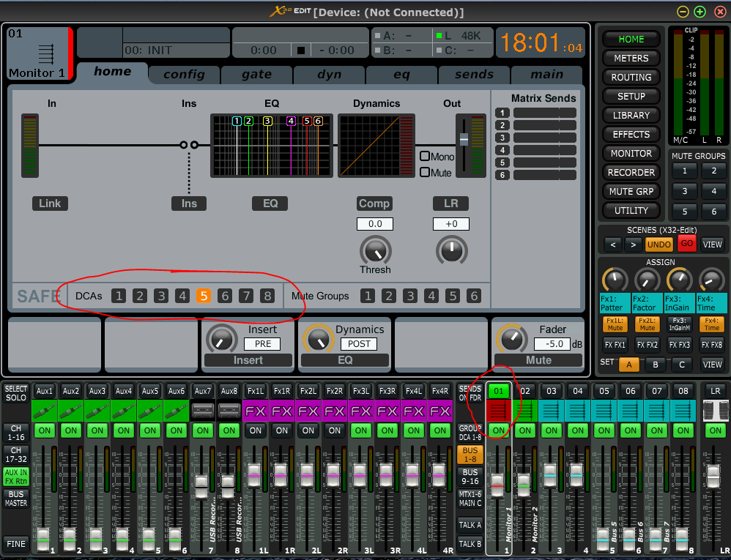Switch to the sends tab
Screen dimensions: 731x560
click(x=474, y=75)
